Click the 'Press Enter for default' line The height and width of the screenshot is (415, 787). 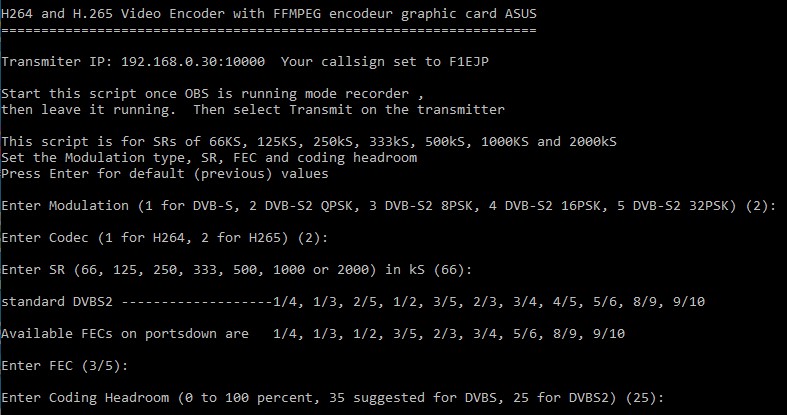[165, 174]
